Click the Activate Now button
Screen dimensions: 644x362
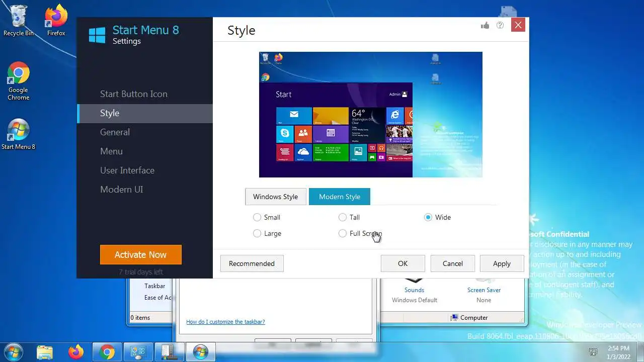[140, 254]
